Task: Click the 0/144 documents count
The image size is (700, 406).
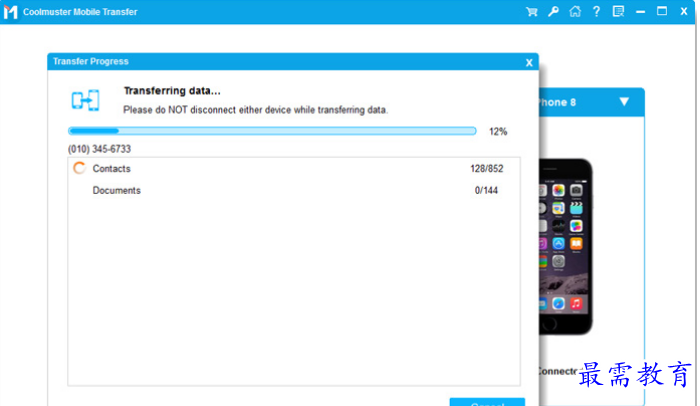Action: (486, 190)
